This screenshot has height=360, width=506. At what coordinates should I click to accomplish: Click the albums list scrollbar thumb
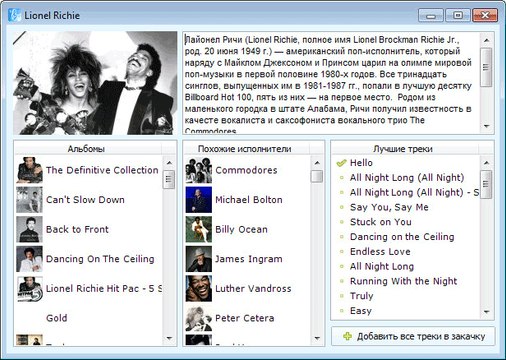(x=169, y=179)
